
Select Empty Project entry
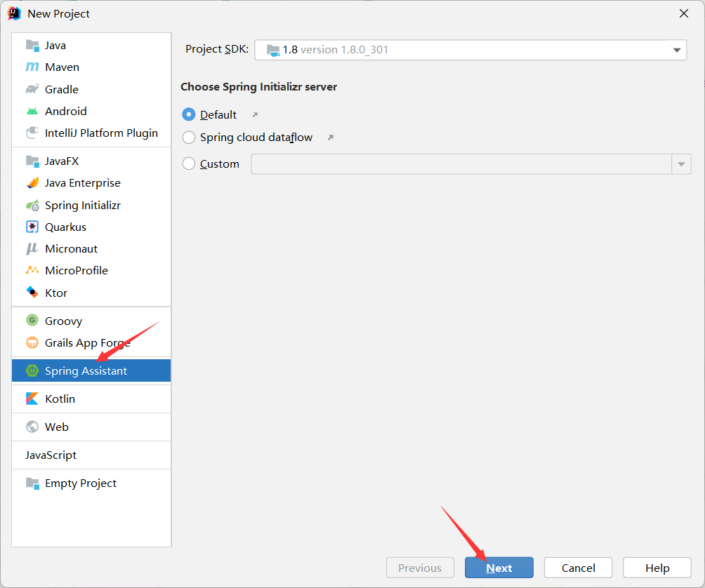91,483
